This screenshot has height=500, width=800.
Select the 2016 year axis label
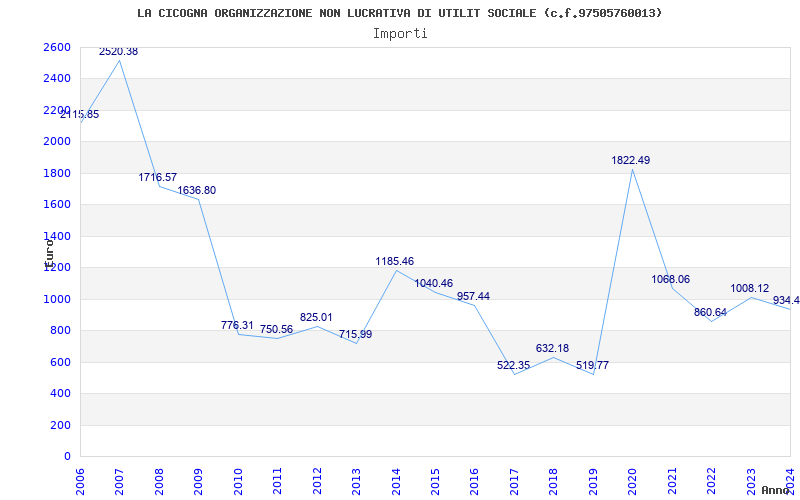coord(474,480)
